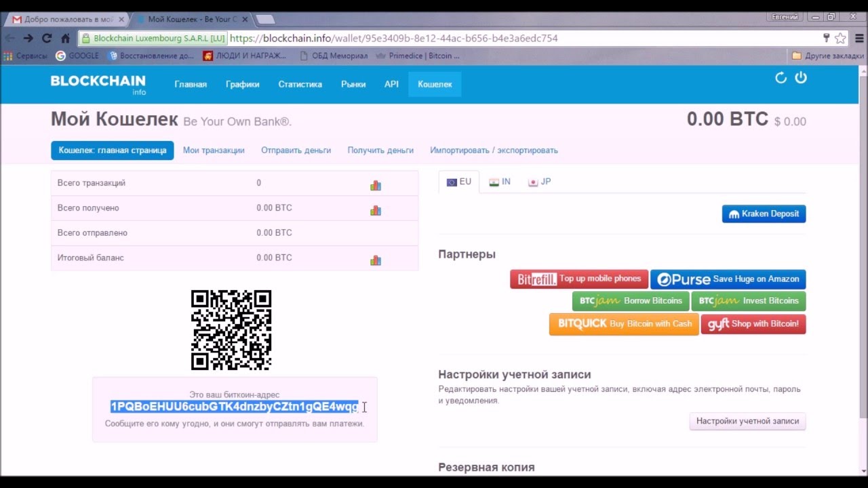Open Импортировать / экспортировать section
Image resolution: width=868 pixels, height=488 pixels.
click(x=494, y=150)
